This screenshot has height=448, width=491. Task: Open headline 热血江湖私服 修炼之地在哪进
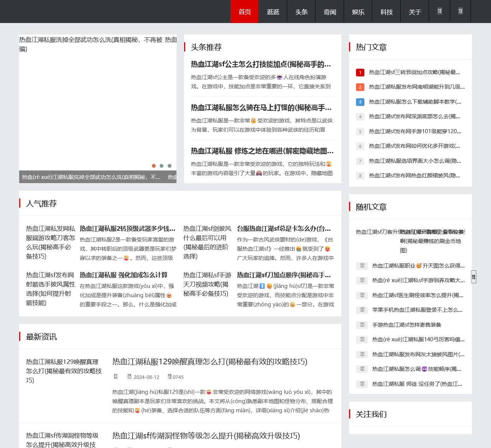[262, 151]
